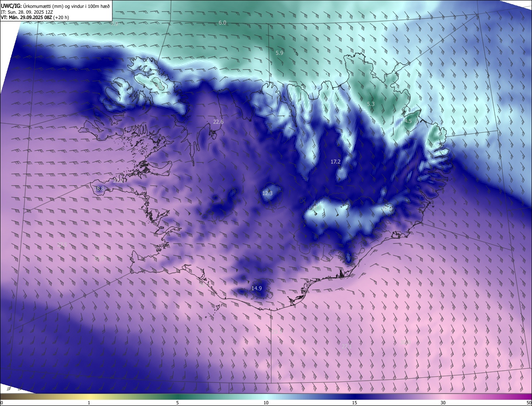
Task: Click the 12.3 value label on the map
Action: point(267,193)
